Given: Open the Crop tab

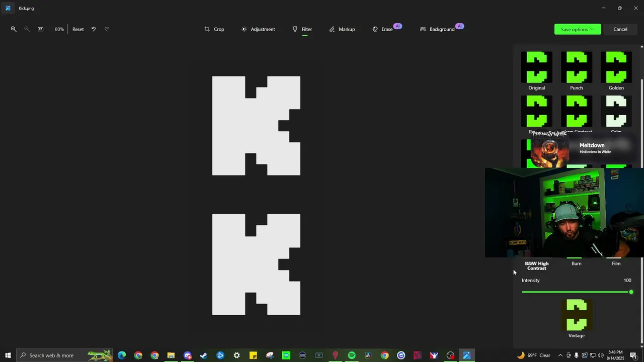Looking at the screenshot, I should tap(214, 29).
